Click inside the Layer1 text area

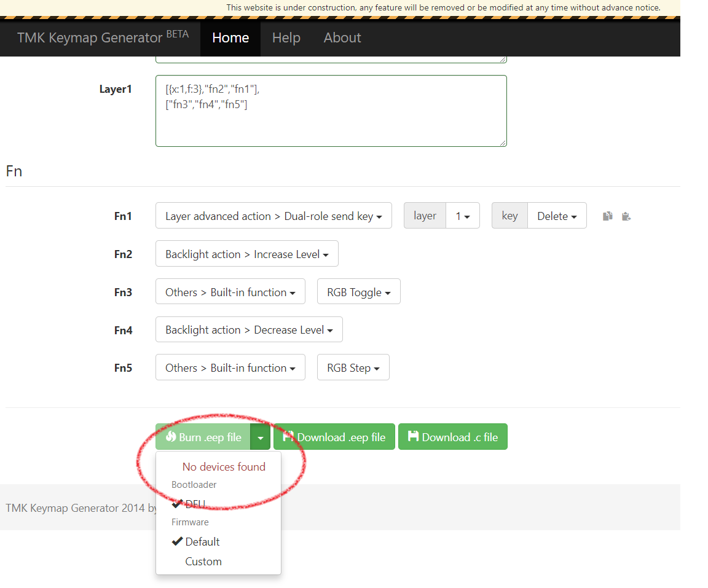[331, 111]
